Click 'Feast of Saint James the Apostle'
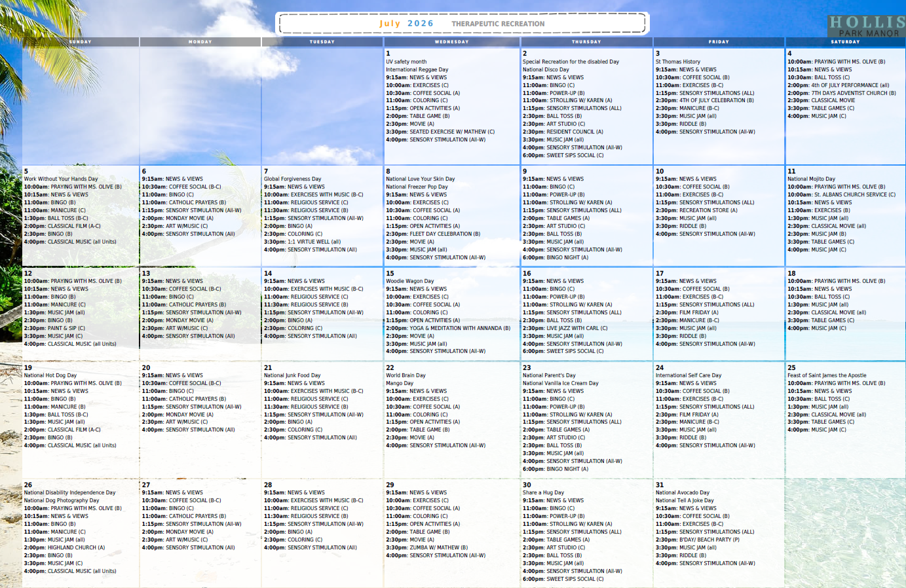 (x=827, y=375)
